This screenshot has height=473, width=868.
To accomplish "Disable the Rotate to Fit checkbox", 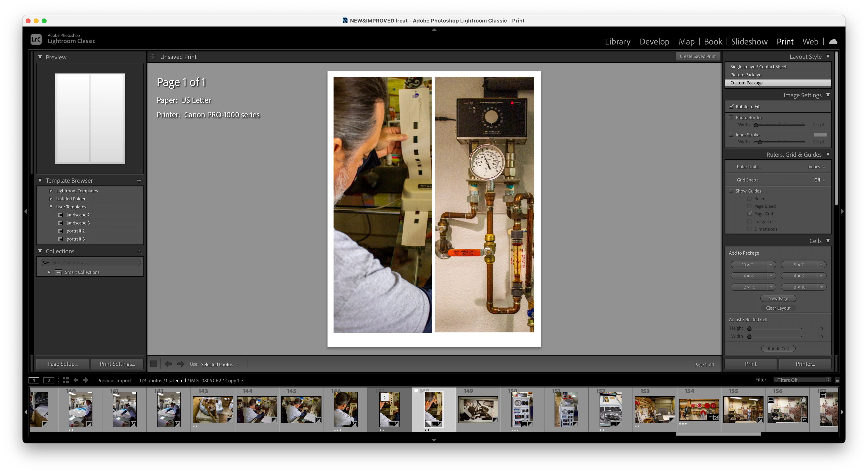I will point(731,106).
